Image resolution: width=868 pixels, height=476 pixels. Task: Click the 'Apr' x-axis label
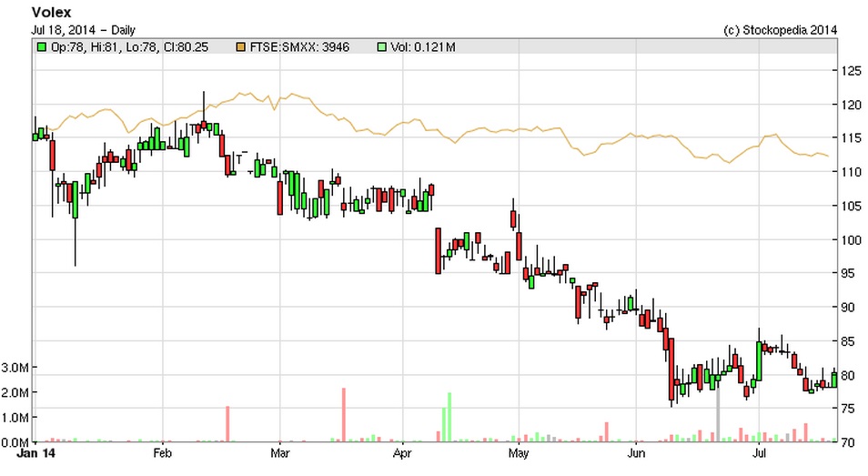click(x=402, y=453)
